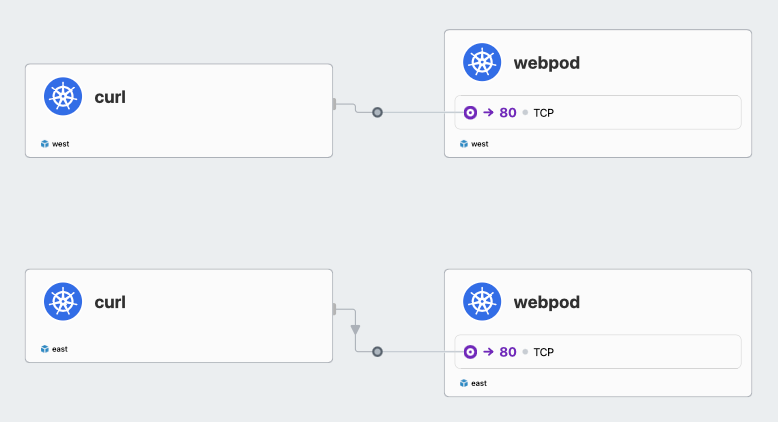
Task: Click the purple endpoint icon in east webpod
Action: coord(470,352)
